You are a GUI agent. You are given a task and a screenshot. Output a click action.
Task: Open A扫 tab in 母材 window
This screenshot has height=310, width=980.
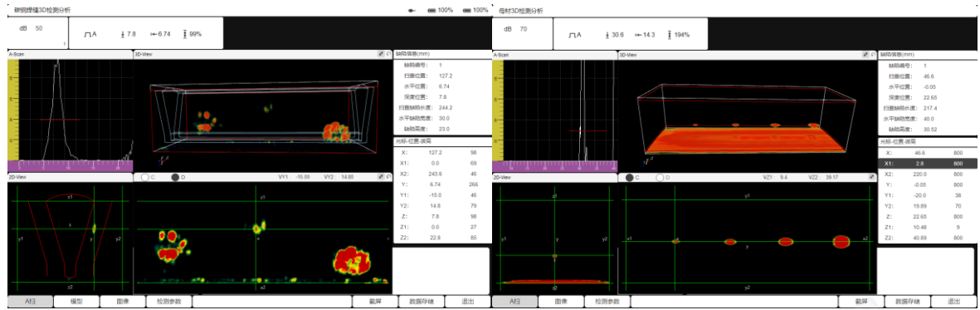pos(514,301)
